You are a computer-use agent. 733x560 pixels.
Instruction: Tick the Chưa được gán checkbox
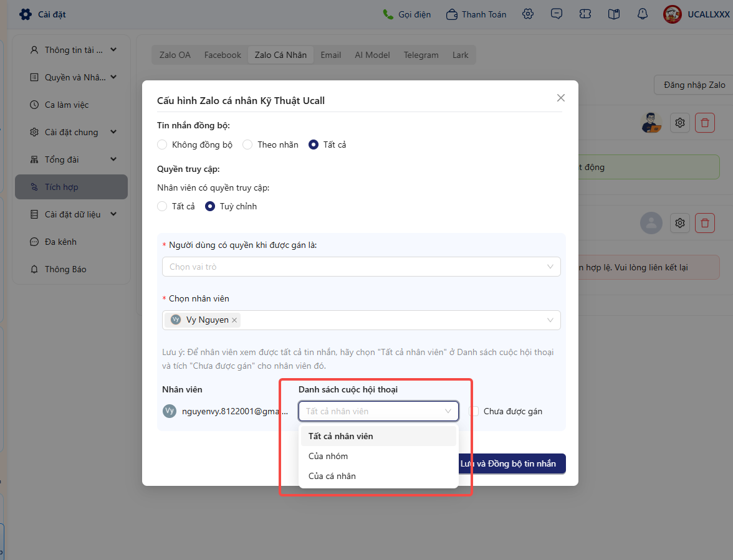tap(474, 412)
